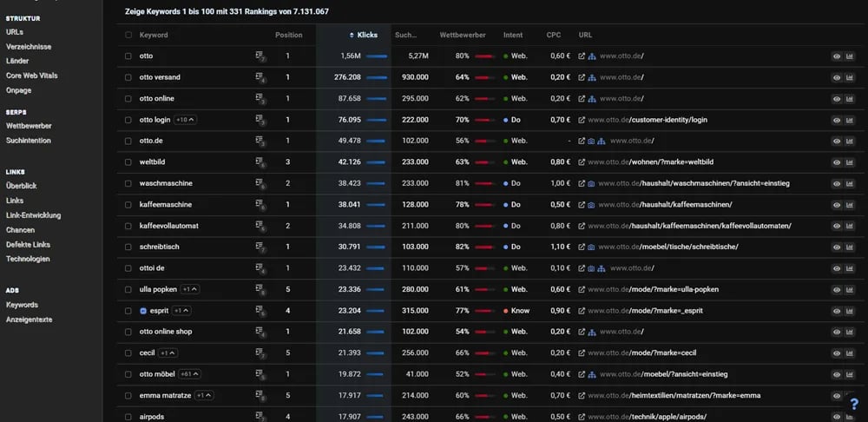
Task: Tick the select-all checkbox in header
Action: click(128, 35)
